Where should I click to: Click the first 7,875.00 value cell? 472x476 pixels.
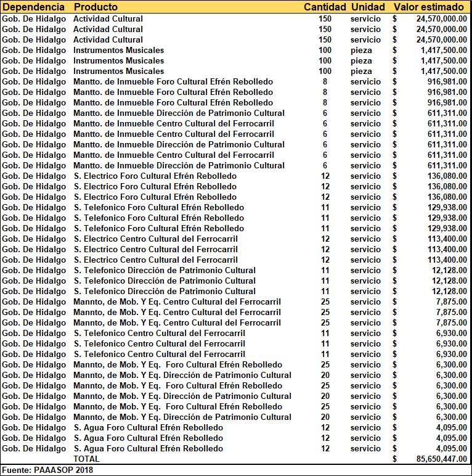click(452, 302)
